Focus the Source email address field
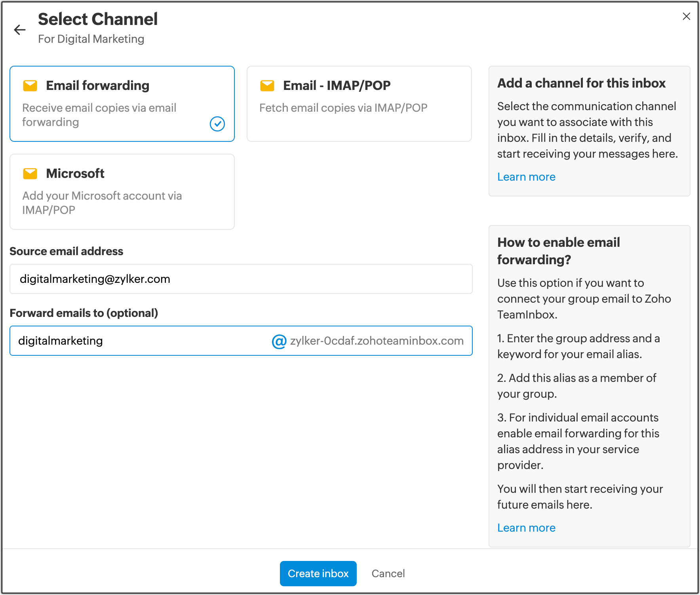Screen dimensions: 700x595 tap(241, 279)
